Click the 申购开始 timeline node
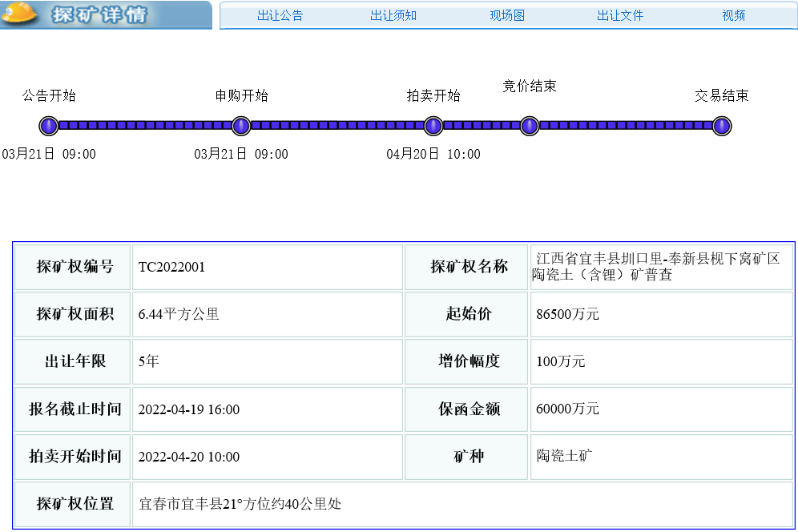This screenshot has width=798, height=532. [241, 126]
